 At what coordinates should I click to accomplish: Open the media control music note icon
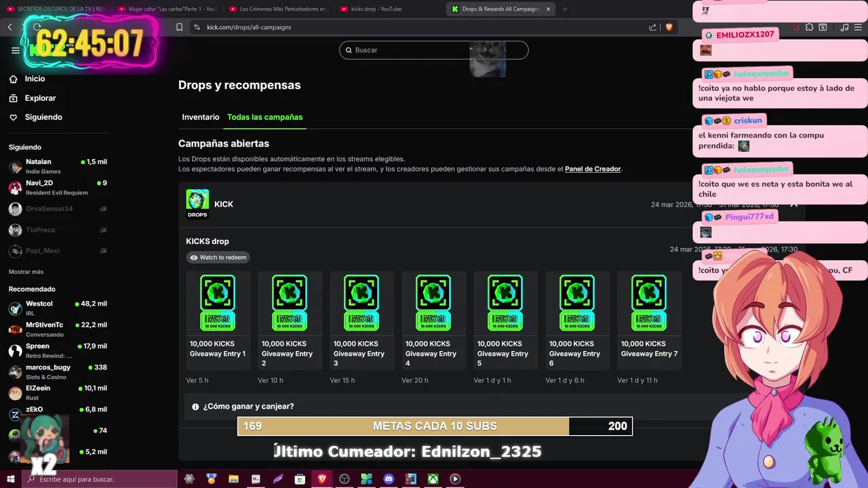[844, 27]
